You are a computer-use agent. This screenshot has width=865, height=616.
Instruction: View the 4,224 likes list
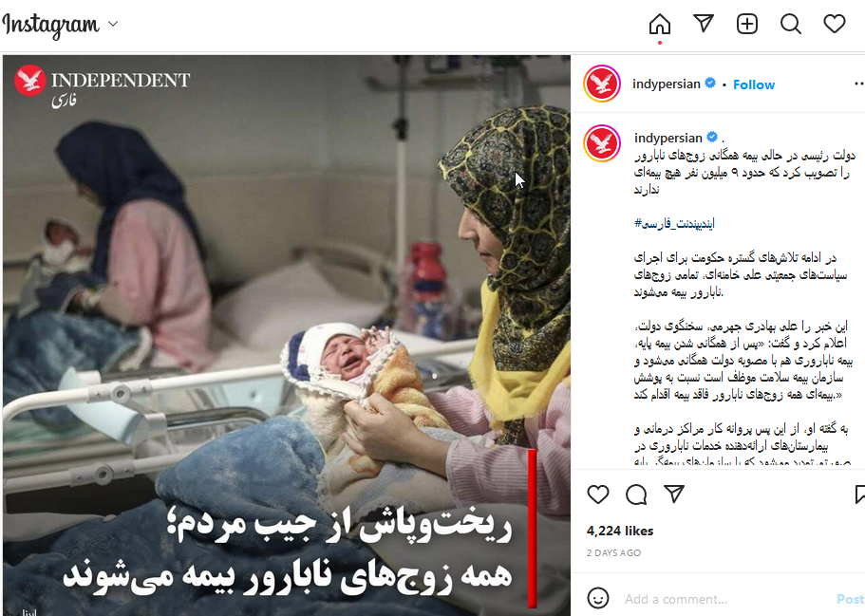pyautogui.click(x=619, y=531)
